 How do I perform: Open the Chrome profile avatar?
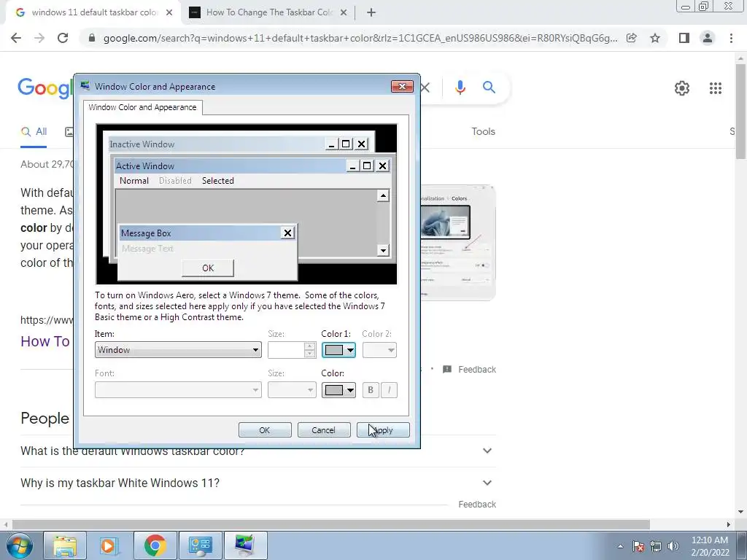(708, 38)
